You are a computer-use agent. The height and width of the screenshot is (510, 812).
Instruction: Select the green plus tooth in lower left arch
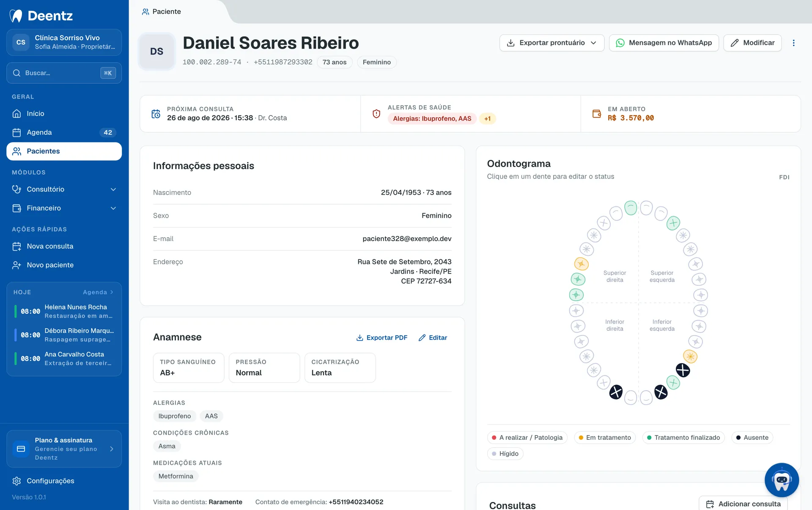point(673,383)
